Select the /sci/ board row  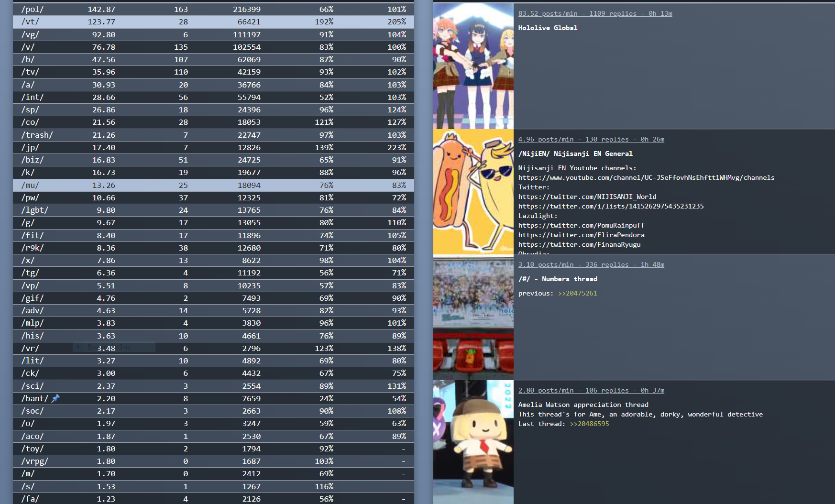click(x=213, y=386)
